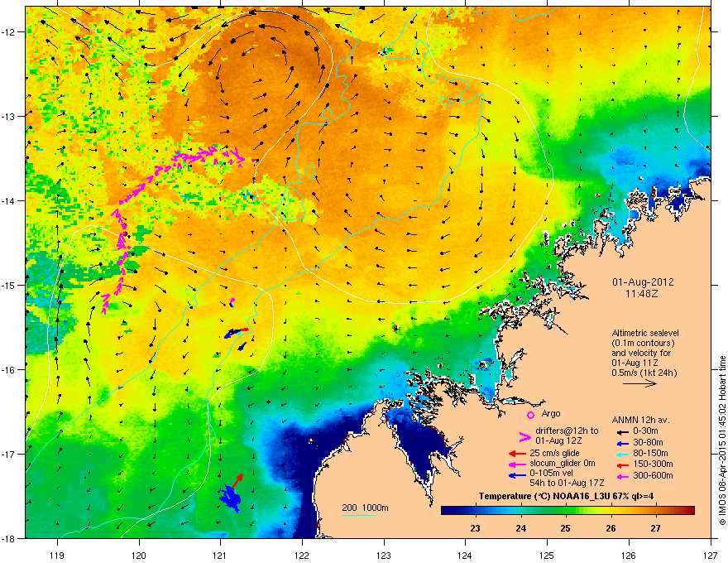Click the colorbar value 24
The width and height of the screenshot is (728, 563).
point(521,528)
